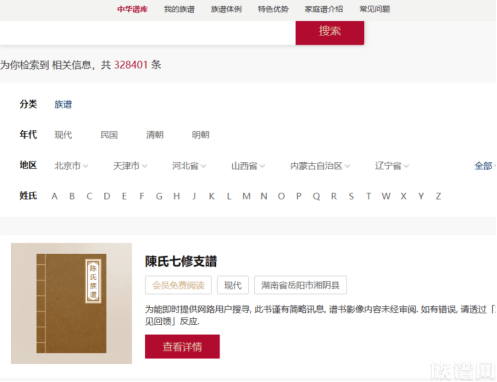Filter surnames by letter W
Screen dimensions: 497x382
click(x=386, y=196)
